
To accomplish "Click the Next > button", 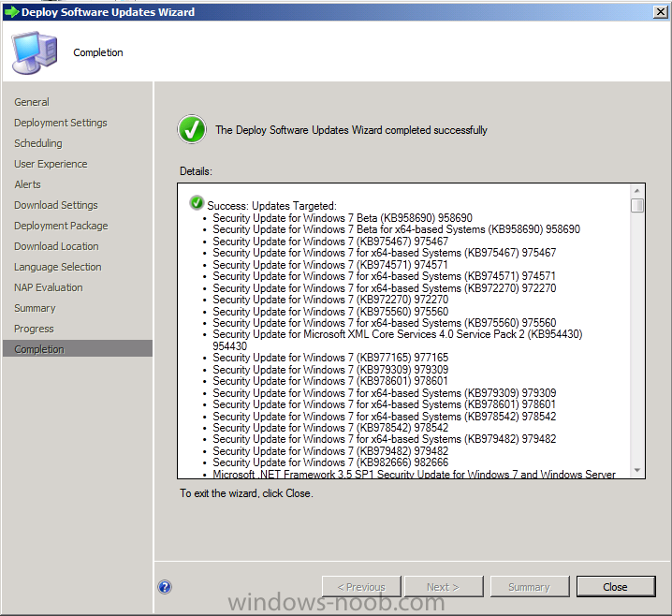I will pyautogui.click(x=443, y=586).
